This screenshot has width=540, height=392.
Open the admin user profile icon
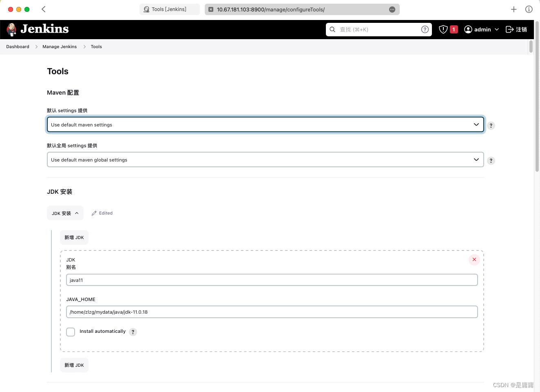[468, 29]
